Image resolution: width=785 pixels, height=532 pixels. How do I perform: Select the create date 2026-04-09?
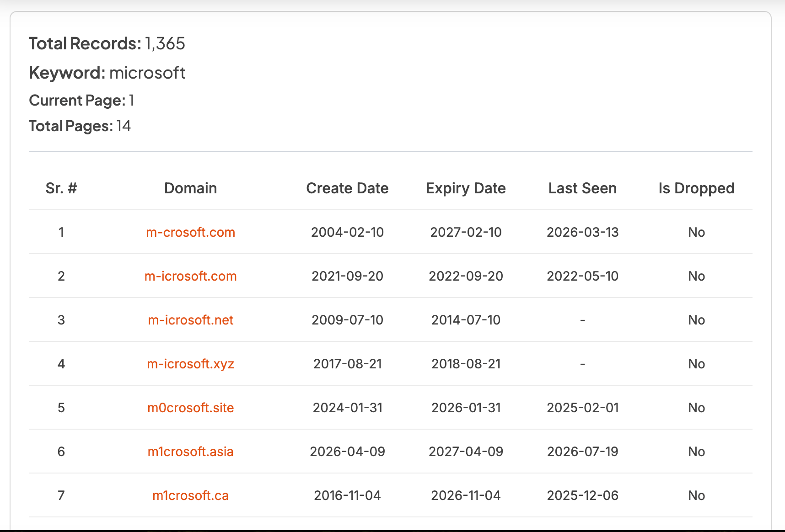[x=347, y=452]
